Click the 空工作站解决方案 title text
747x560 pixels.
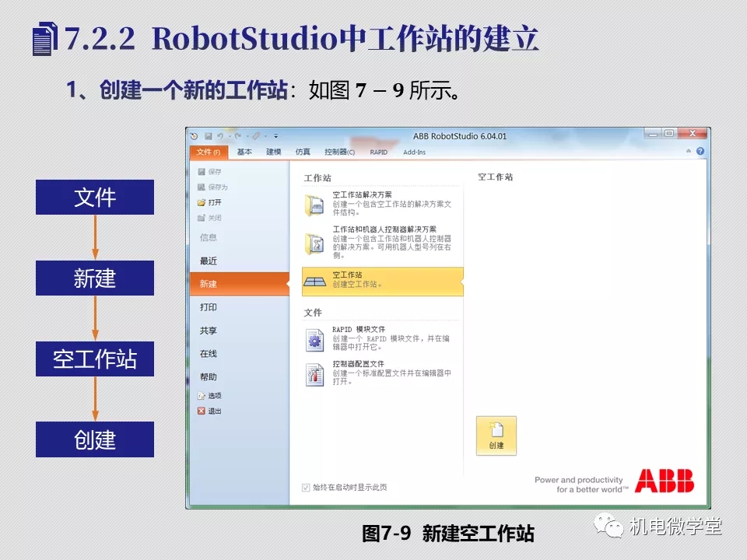362,194
